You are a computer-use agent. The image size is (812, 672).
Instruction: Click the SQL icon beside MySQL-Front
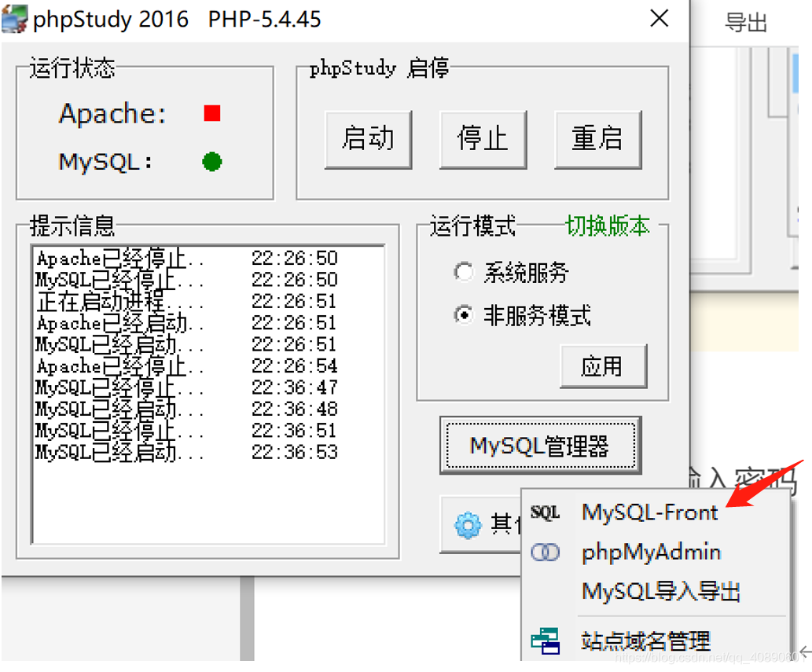546,512
